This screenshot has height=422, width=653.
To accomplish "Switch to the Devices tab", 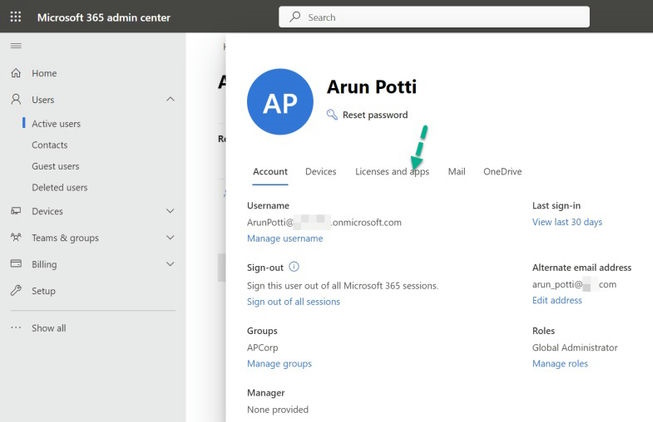I will [x=321, y=172].
